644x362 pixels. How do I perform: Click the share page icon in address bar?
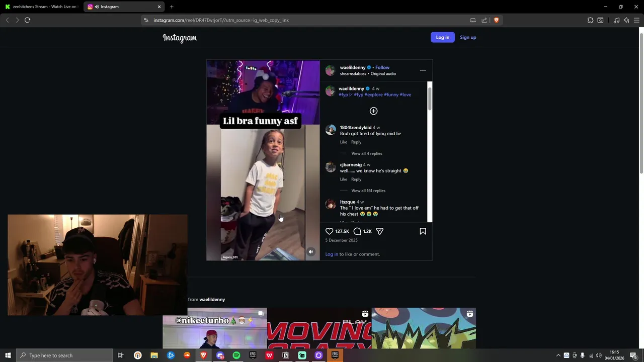click(484, 20)
